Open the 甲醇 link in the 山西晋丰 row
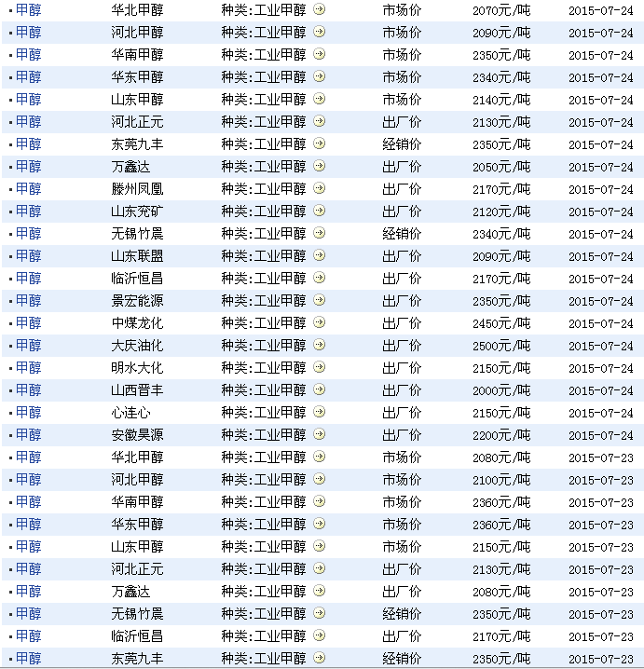 pos(29,389)
